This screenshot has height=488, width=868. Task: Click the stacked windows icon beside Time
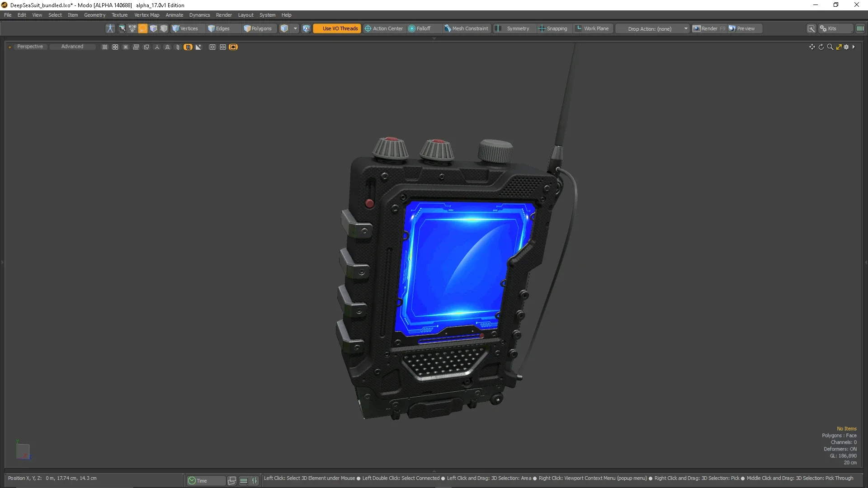[232, 481]
